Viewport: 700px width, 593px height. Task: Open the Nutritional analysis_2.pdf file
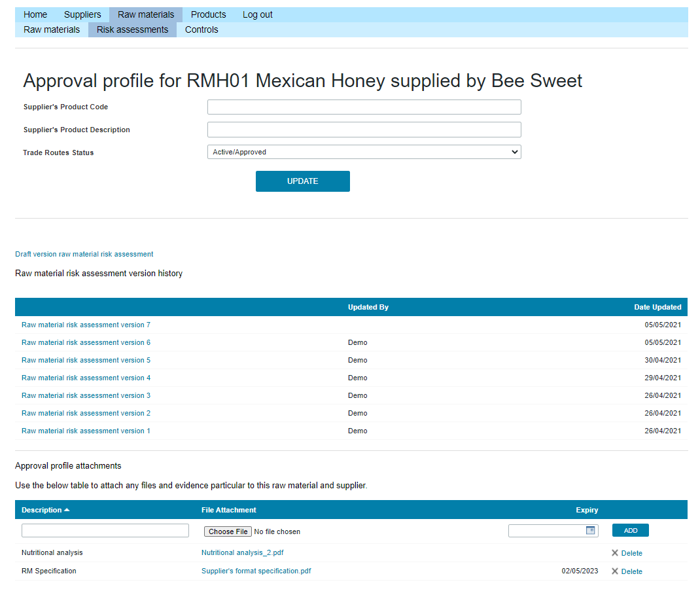pyautogui.click(x=243, y=553)
